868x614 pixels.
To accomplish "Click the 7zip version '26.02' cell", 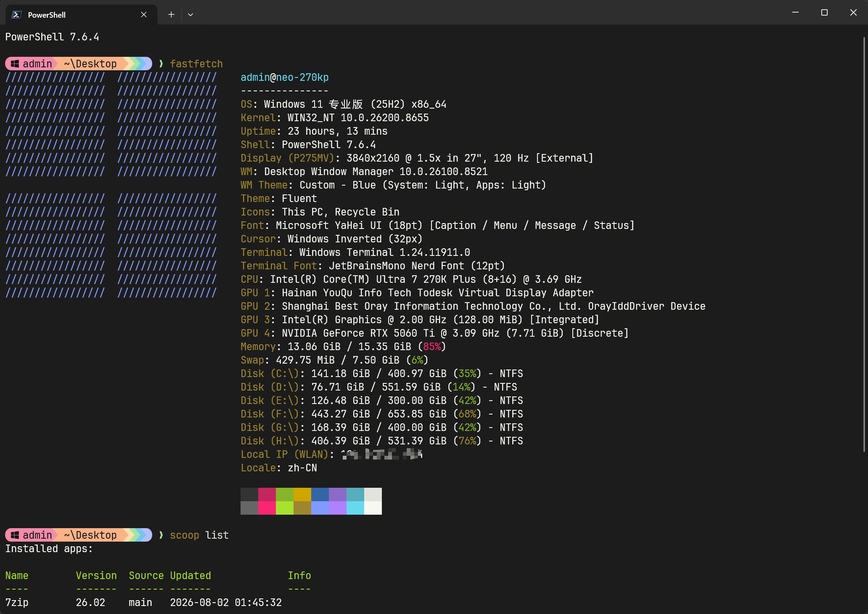I will coord(90,602).
